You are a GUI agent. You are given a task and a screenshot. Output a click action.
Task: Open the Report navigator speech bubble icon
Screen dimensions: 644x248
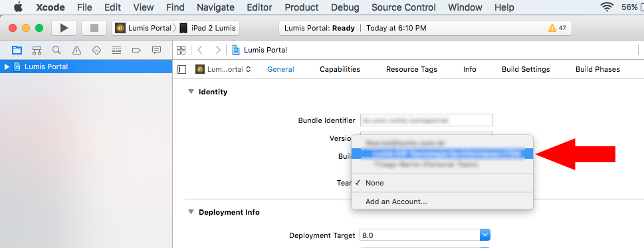click(156, 50)
